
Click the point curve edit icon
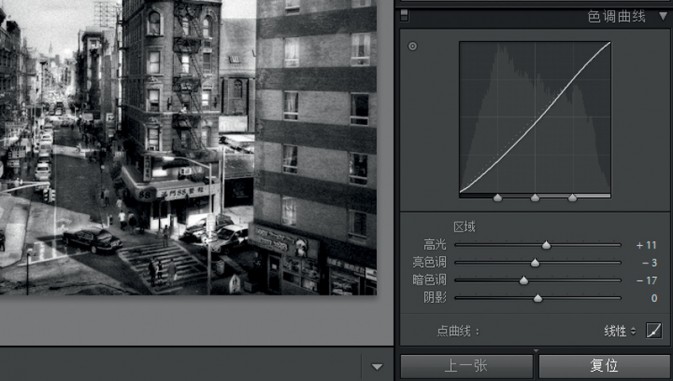[x=654, y=330]
